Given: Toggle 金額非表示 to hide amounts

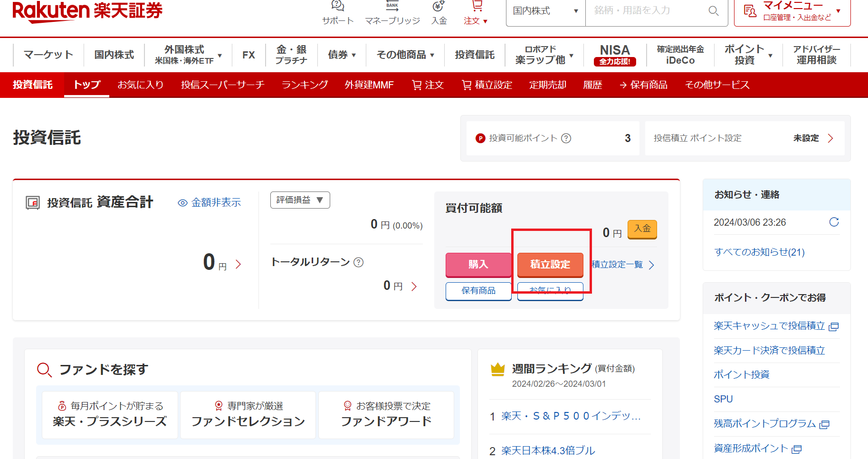Looking at the screenshot, I should pyautogui.click(x=210, y=203).
